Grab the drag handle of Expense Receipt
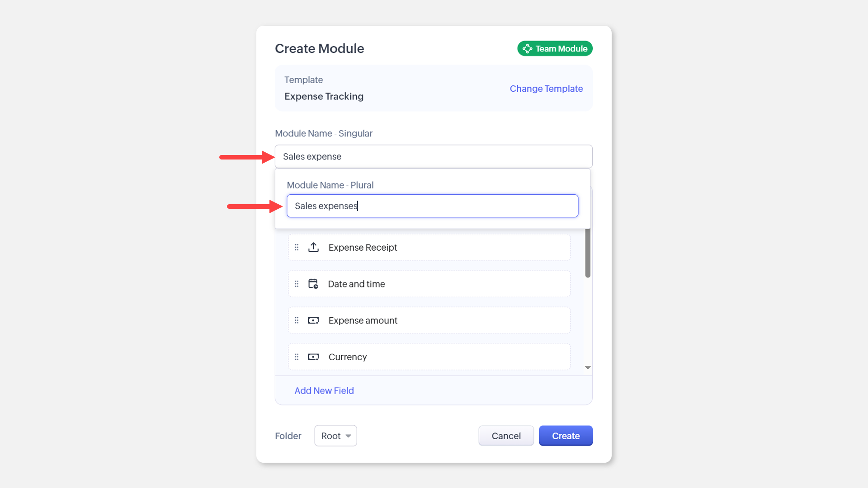 297,247
